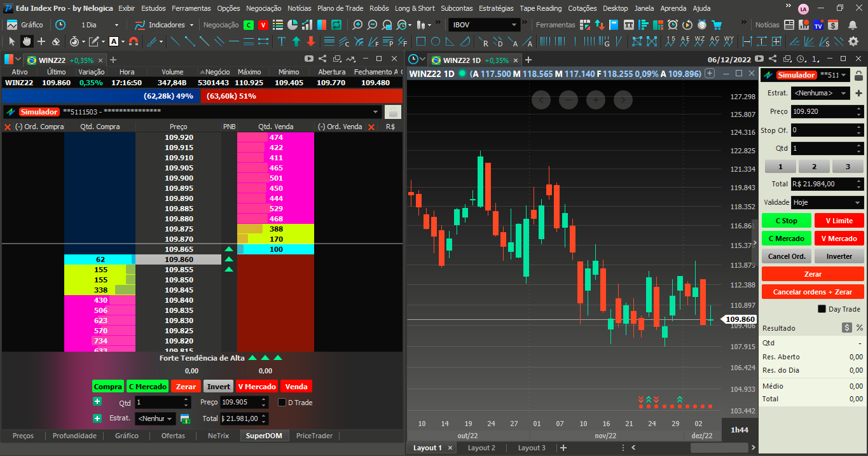Insert a text annotation with the T tool
This screenshot has height=456, width=868.
click(x=282, y=41)
